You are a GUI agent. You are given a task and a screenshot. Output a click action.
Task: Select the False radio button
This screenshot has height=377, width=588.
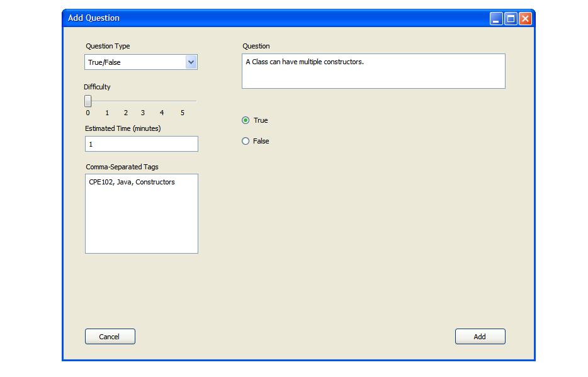click(246, 141)
